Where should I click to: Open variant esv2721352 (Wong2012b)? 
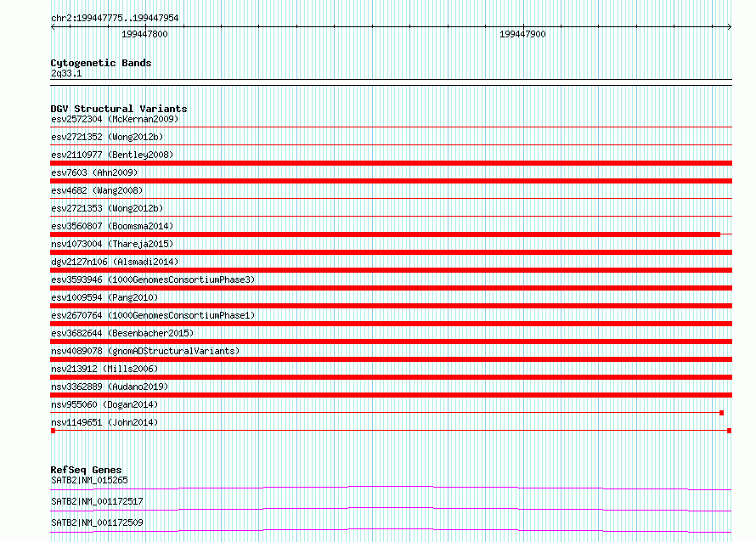[x=107, y=137]
